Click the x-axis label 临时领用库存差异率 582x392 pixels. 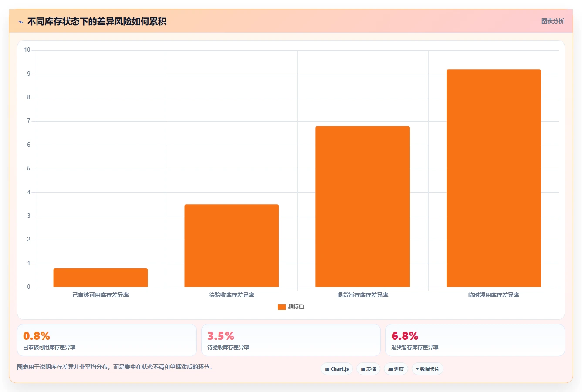(x=494, y=295)
